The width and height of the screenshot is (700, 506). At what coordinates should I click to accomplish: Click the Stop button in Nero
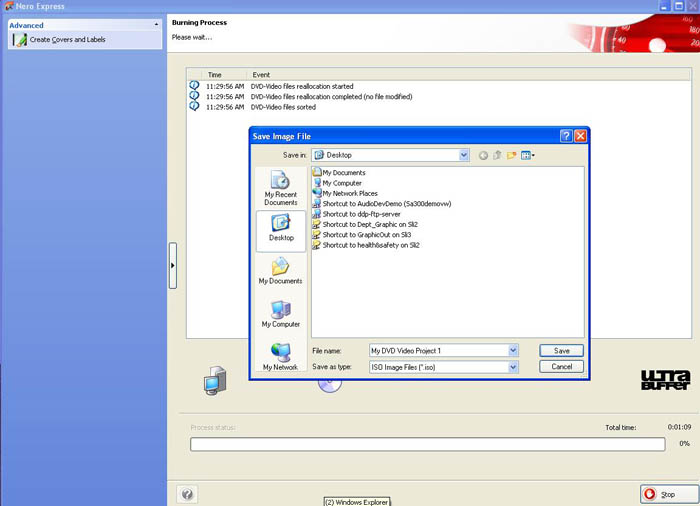[669, 494]
